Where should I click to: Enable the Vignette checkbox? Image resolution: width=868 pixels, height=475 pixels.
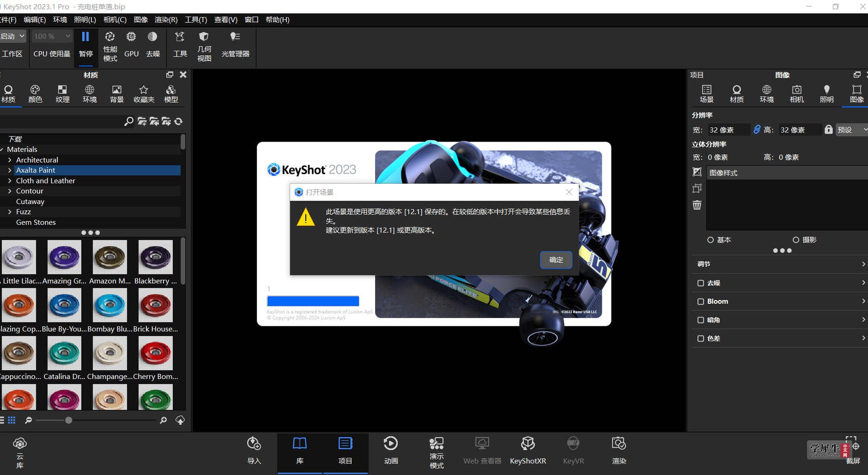pos(701,320)
